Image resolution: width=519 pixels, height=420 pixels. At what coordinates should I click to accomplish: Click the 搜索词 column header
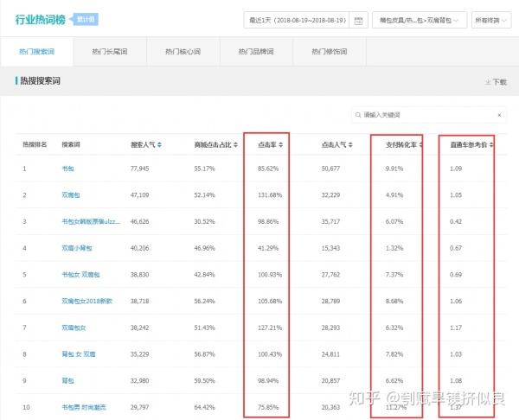click(71, 144)
